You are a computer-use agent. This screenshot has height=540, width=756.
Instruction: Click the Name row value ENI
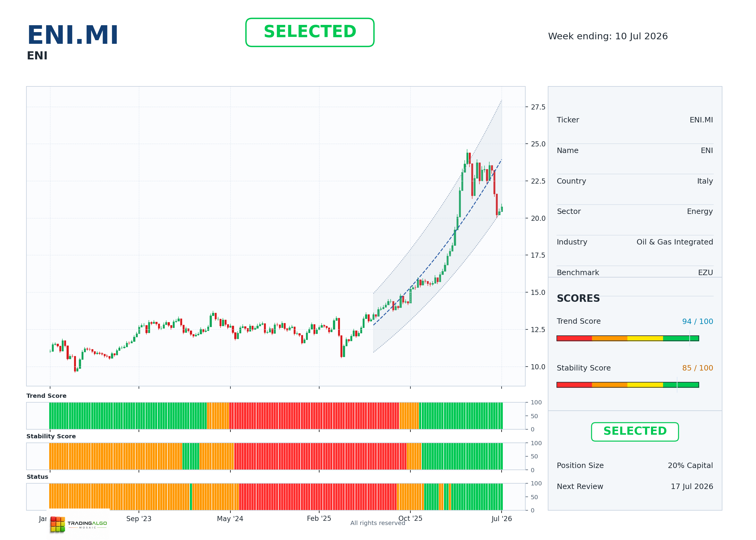707,151
